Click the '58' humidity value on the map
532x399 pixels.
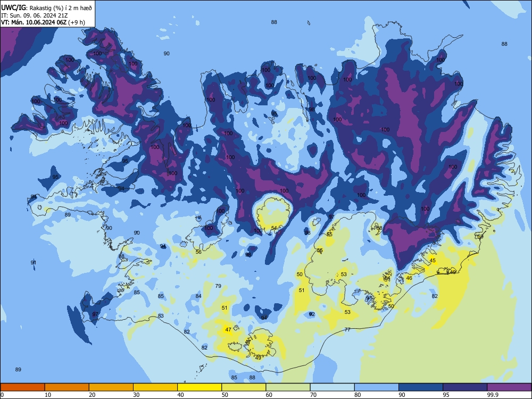tap(379, 228)
